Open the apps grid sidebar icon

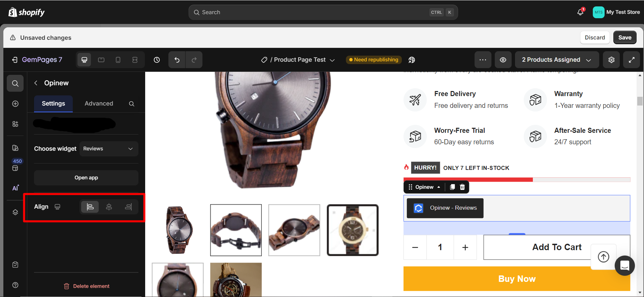pos(15,124)
